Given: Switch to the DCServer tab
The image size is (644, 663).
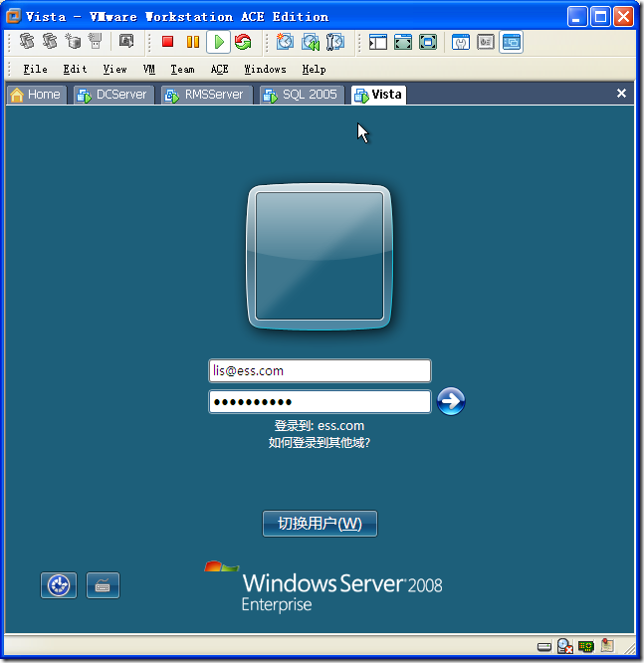Looking at the screenshot, I should (x=113, y=95).
